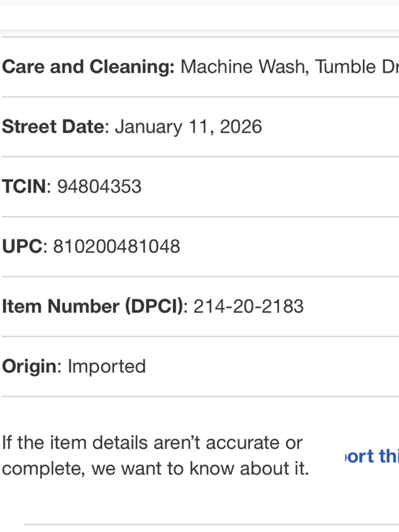Click the line "complete, we want to know about it."
The height and width of the screenshot is (532, 399).
155,469
